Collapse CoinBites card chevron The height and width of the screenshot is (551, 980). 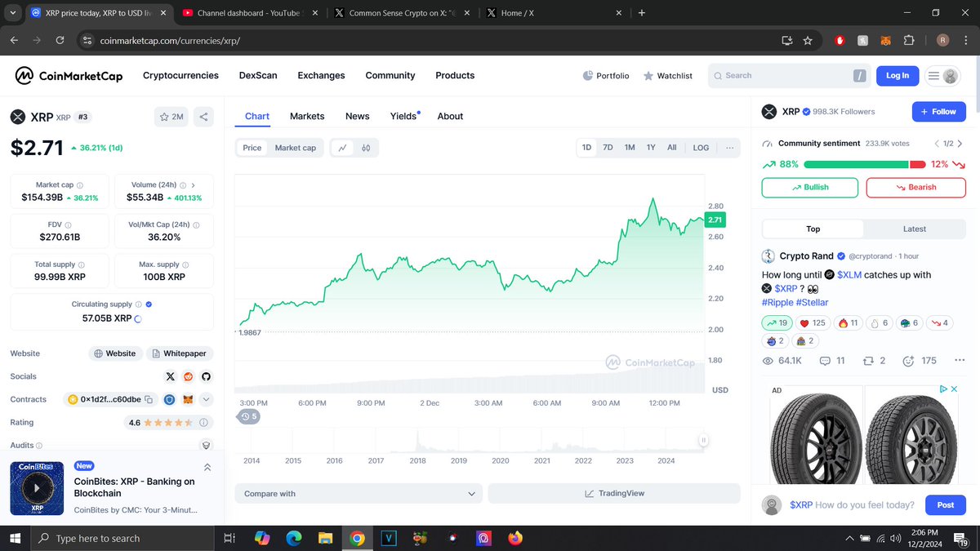point(207,467)
